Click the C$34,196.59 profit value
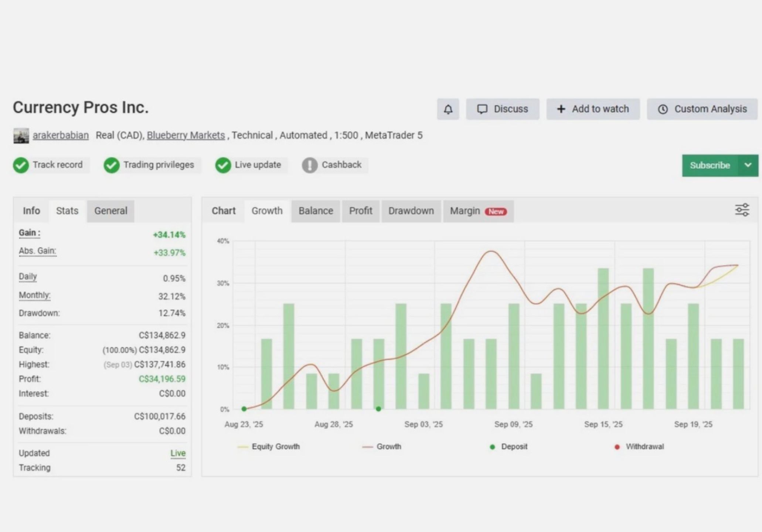Image resolution: width=762 pixels, height=532 pixels. tap(162, 379)
